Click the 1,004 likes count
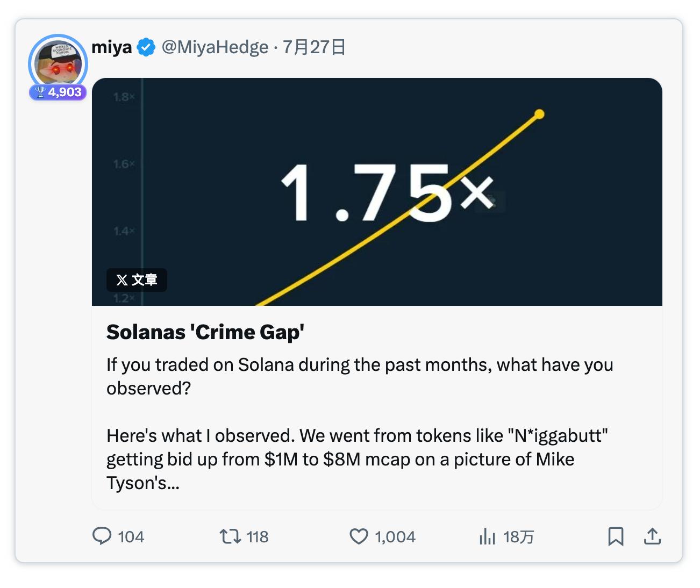 click(x=395, y=536)
